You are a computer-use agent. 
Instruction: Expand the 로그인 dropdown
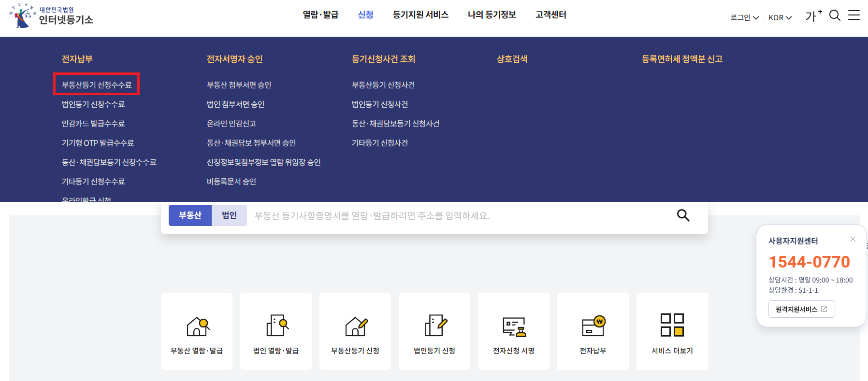click(x=744, y=17)
